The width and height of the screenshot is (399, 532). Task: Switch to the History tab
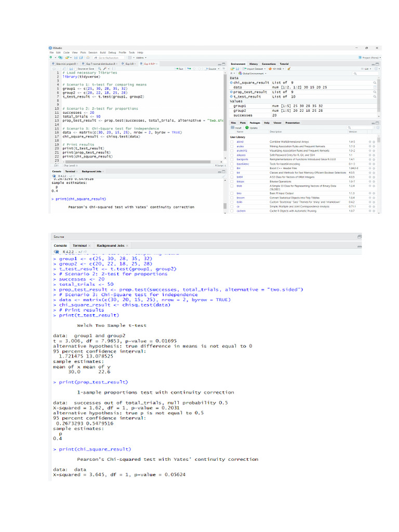254,64
